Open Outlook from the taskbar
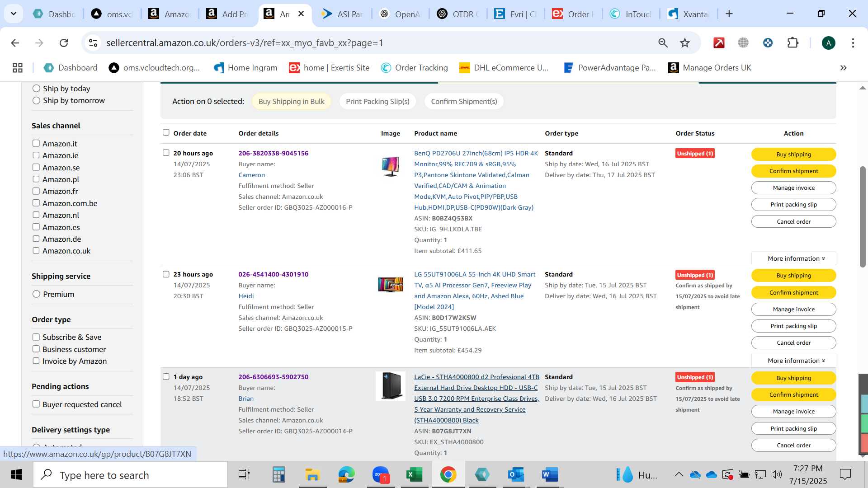 pyautogui.click(x=516, y=475)
